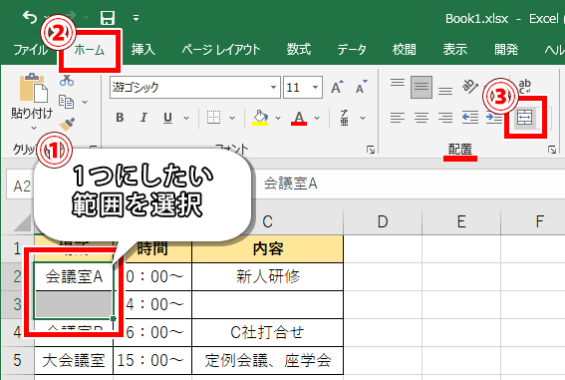Screen dimensions: 565x380
Task: Expand phonetic guide options arrow
Action: coord(363,118)
